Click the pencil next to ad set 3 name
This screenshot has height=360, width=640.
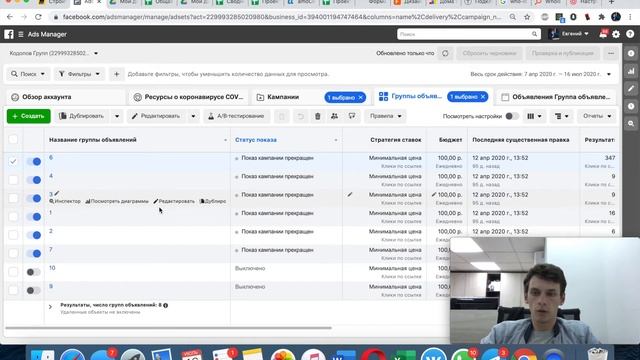(57, 193)
